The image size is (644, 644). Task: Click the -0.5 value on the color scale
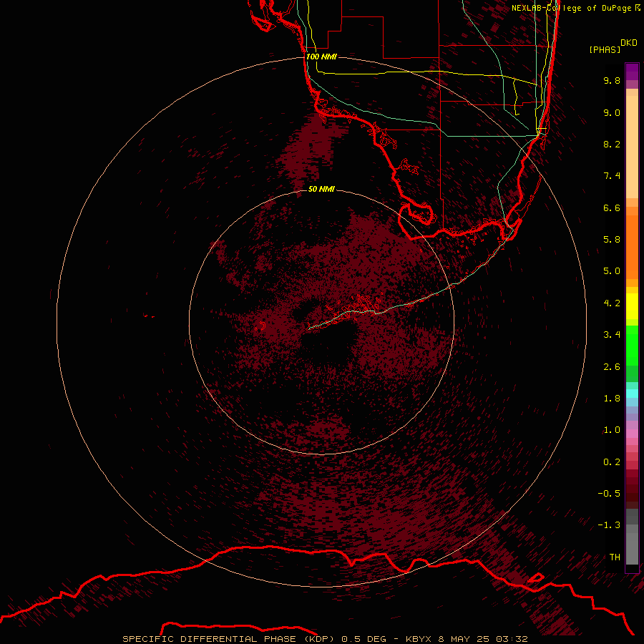coord(609,494)
